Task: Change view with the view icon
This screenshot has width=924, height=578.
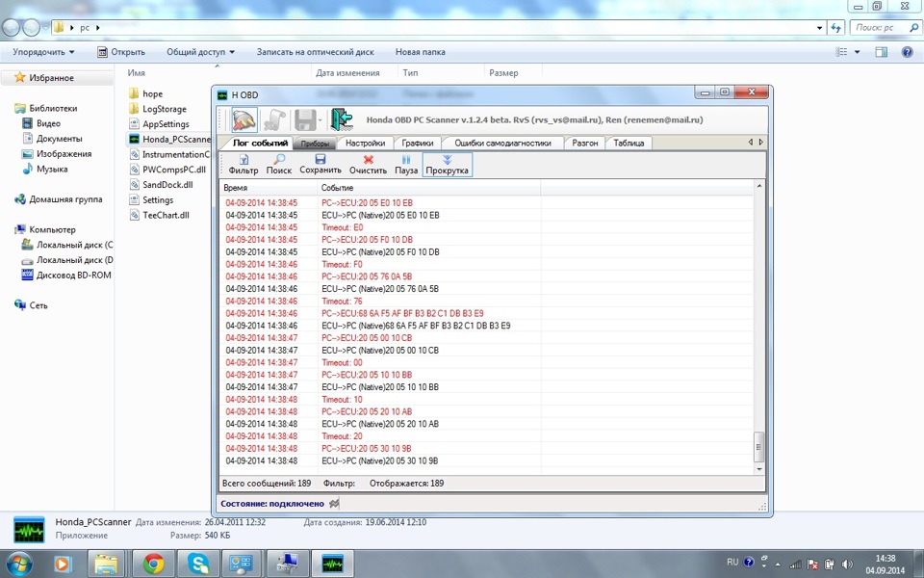Action: coord(841,52)
